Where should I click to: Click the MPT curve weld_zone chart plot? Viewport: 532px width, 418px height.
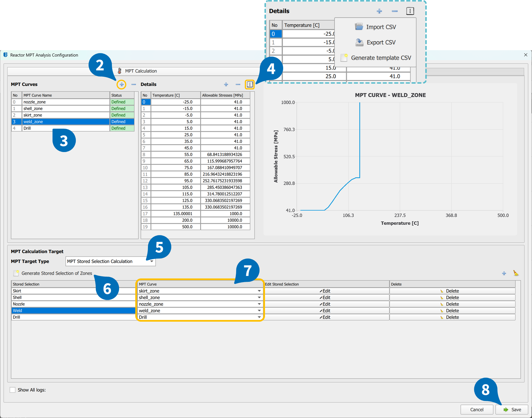[x=400, y=156]
